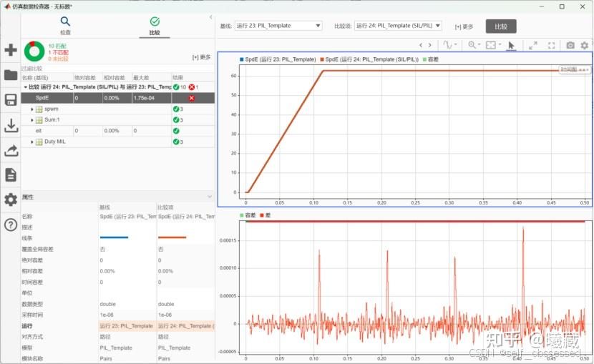
Task: Click the 10 匹配 summary text
Action: (x=57, y=46)
